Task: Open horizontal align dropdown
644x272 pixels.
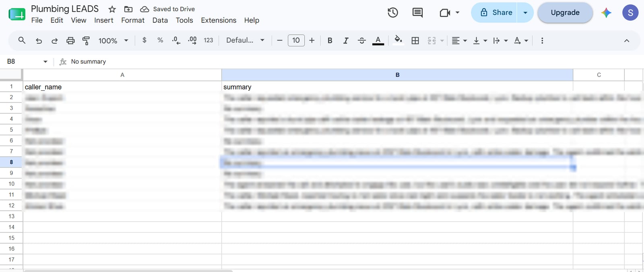Action: tap(459, 40)
